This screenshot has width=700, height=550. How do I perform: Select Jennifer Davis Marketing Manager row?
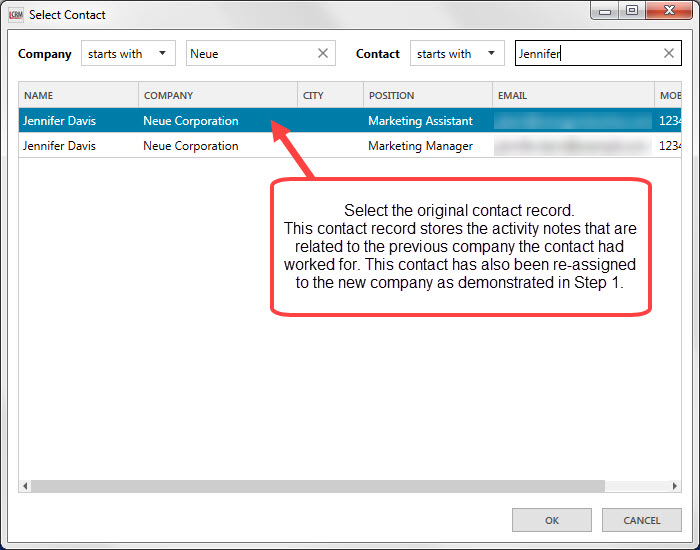coord(200,146)
